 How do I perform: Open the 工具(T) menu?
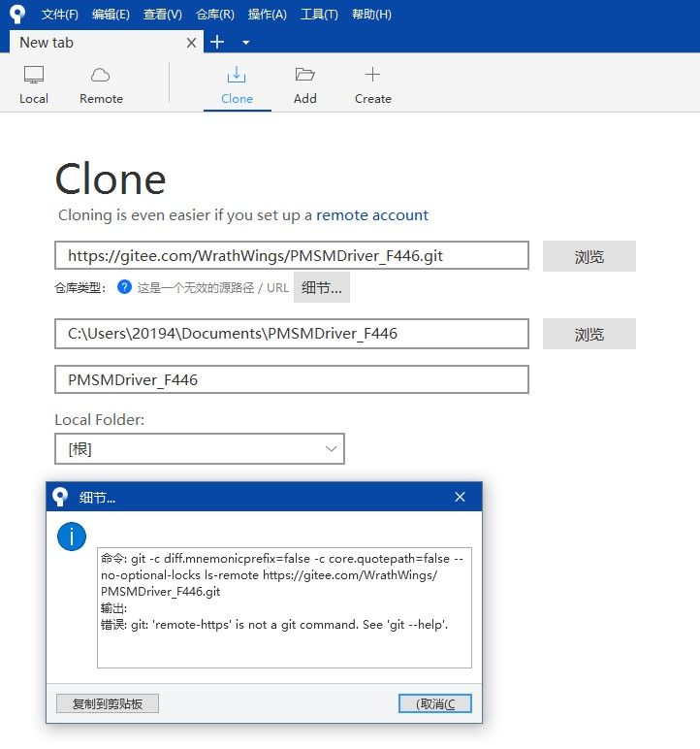319,15
